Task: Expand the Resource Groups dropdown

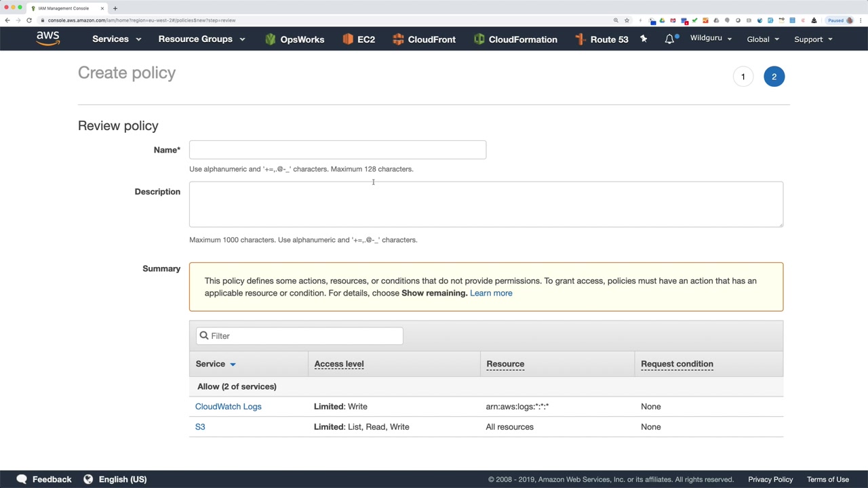Action: (201, 39)
